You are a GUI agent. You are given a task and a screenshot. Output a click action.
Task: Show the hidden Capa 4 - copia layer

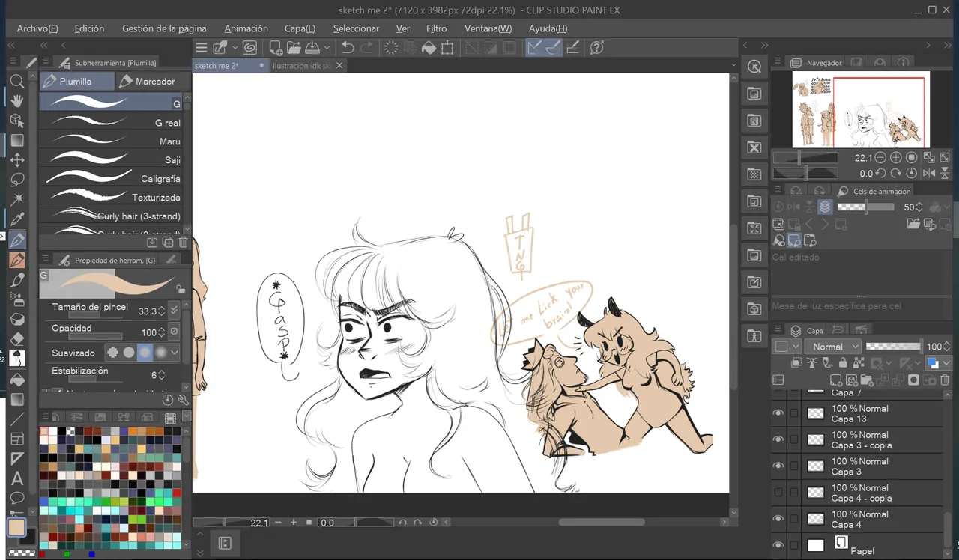pos(778,493)
